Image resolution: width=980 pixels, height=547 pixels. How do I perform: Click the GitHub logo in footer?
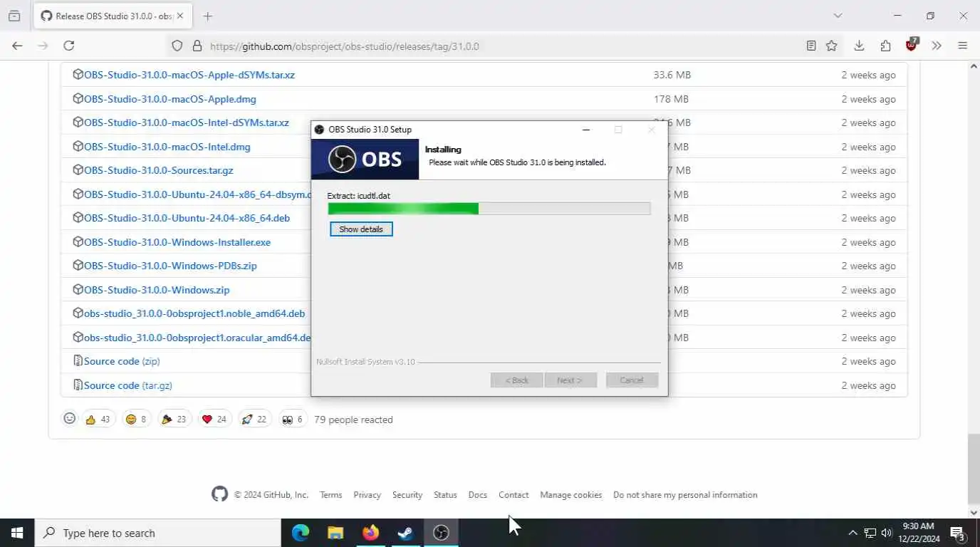(x=219, y=494)
